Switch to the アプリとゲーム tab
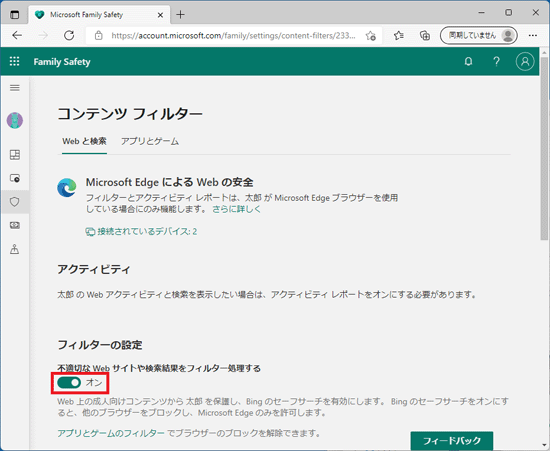The image size is (550, 451). 150,141
